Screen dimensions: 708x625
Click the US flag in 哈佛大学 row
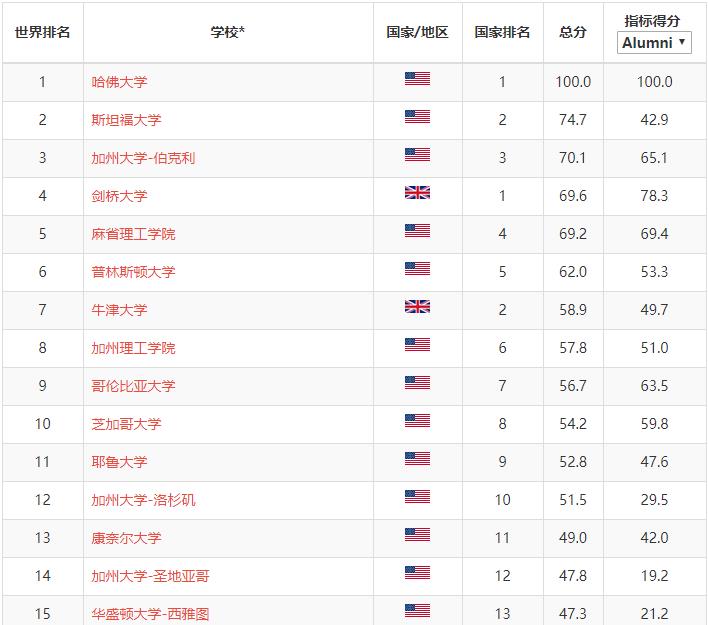[417, 79]
